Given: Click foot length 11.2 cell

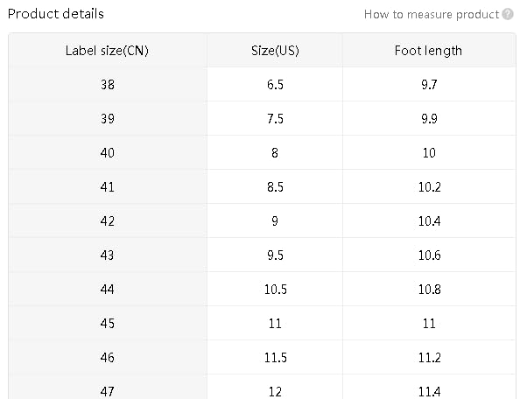Looking at the screenshot, I should pyautogui.click(x=429, y=358).
